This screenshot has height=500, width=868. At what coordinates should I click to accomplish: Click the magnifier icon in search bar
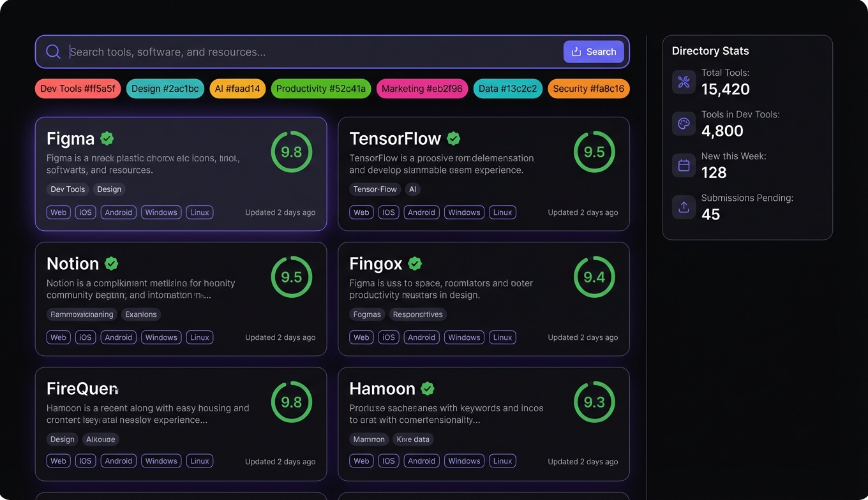click(54, 52)
